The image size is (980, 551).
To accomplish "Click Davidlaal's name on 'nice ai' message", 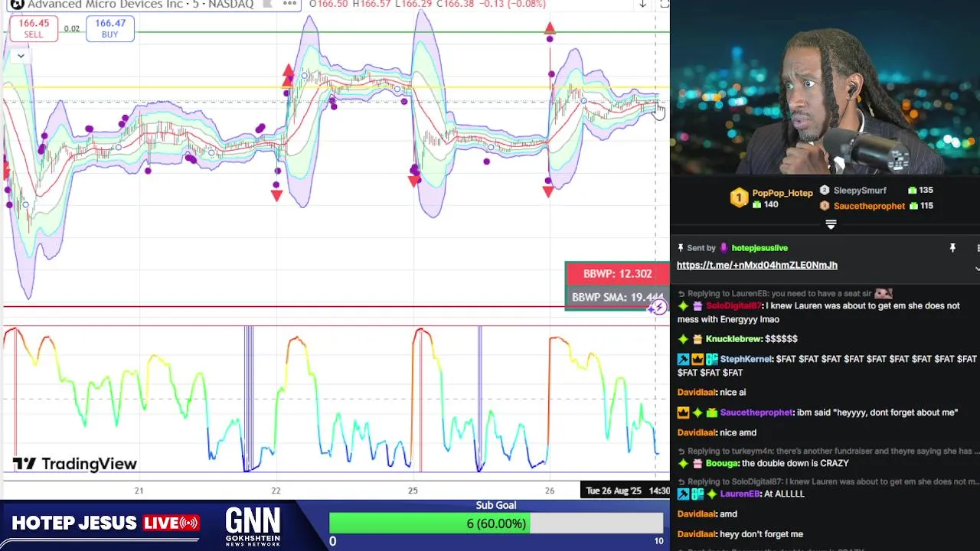I will click(696, 393).
